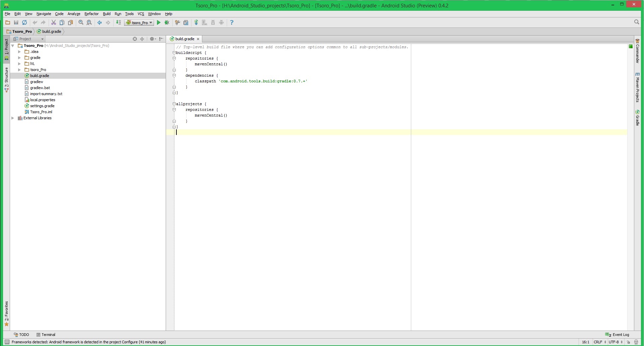Click the UTF-8 encoding selector

(x=615, y=342)
